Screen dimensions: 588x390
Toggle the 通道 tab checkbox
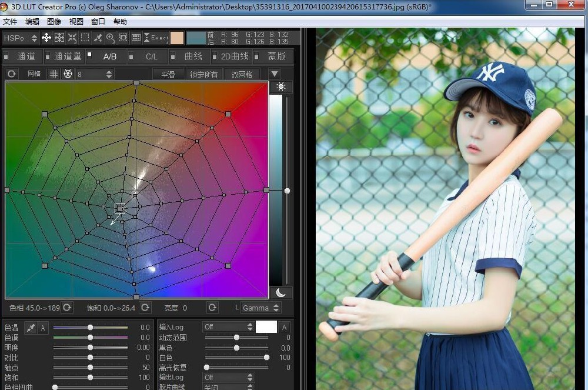tap(6, 57)
